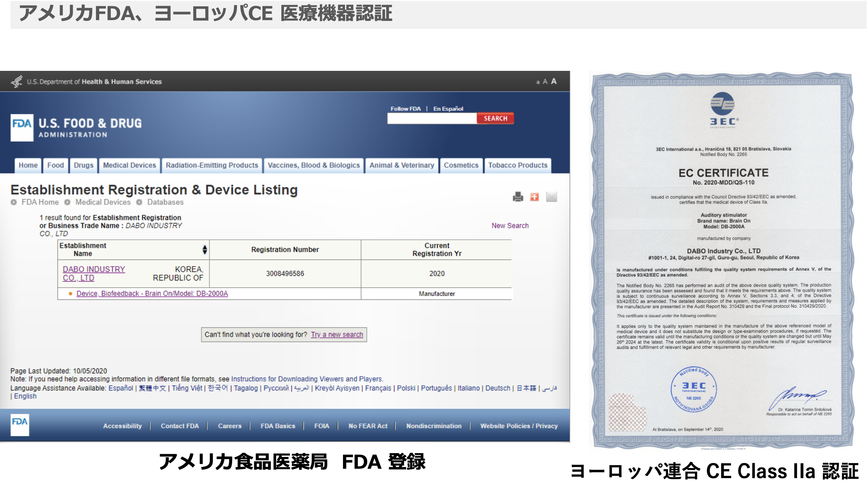This screenshot has height=490, width=868.
Task: Click Contact FDA footer link
Action: 179,426
